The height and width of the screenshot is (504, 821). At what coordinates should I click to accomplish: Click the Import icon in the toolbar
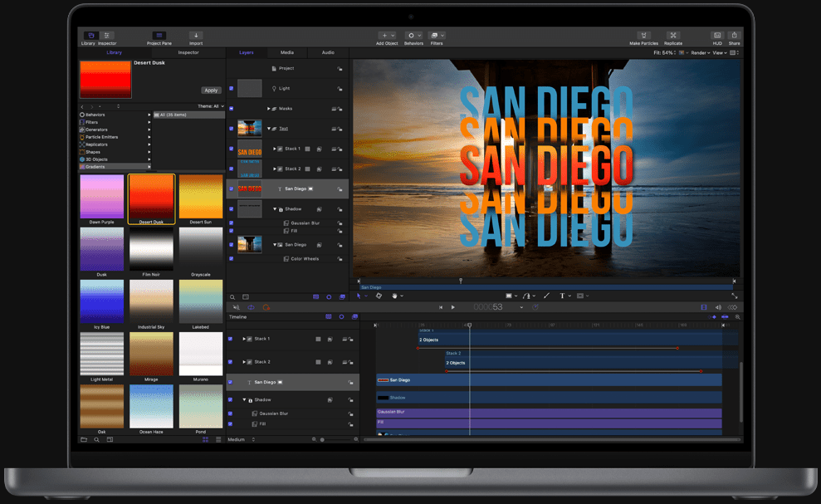coord(196,36)
